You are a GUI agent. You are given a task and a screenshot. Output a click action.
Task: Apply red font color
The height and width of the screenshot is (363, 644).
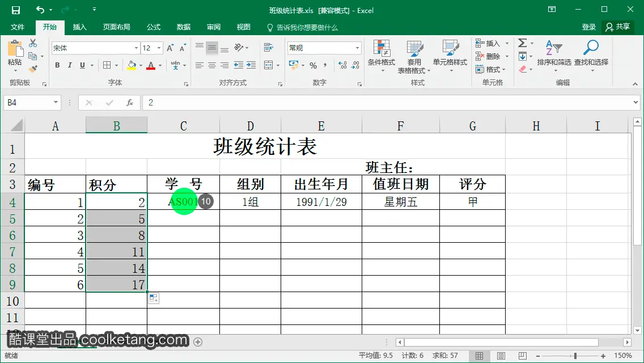point(151,65)
